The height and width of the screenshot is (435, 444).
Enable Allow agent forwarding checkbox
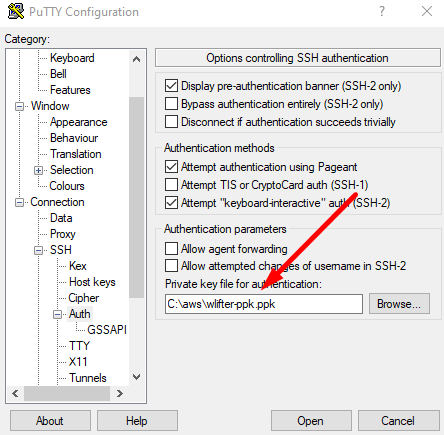coord(171,249)
